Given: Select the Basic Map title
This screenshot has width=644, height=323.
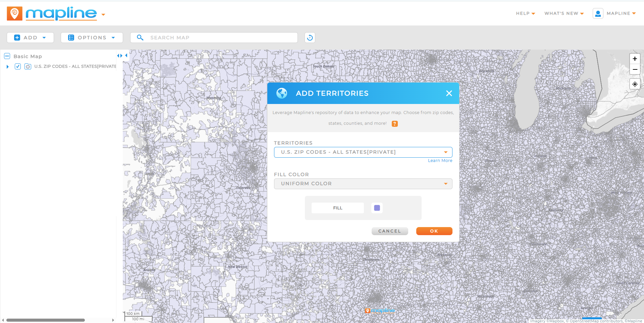Looking at the screenshot, I should [28, 56].
